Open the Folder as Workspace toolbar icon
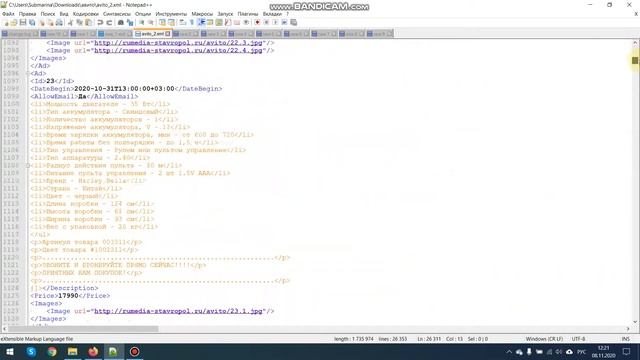This screenshot has width=640, height=360. (x=237, y=22)
